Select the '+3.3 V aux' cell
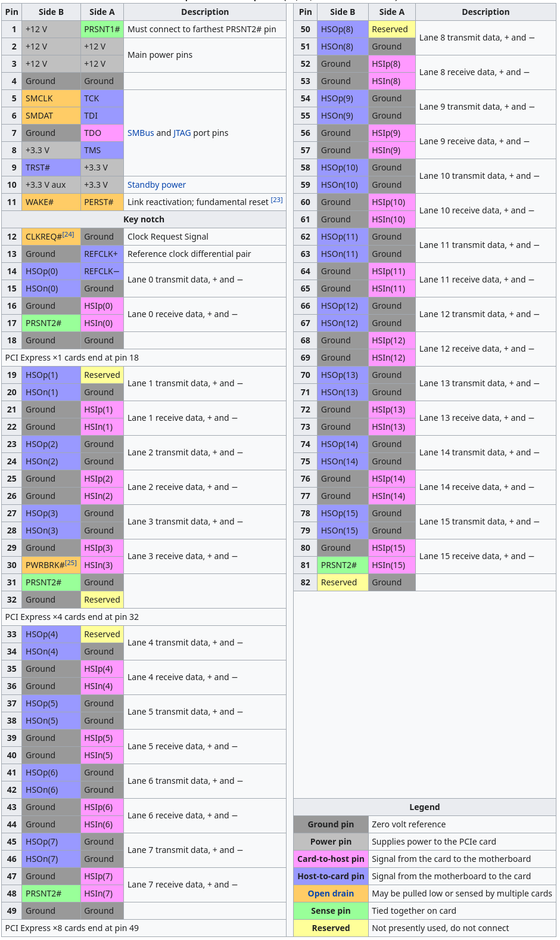Screen dimensions: 560x940 click(51, 185)
